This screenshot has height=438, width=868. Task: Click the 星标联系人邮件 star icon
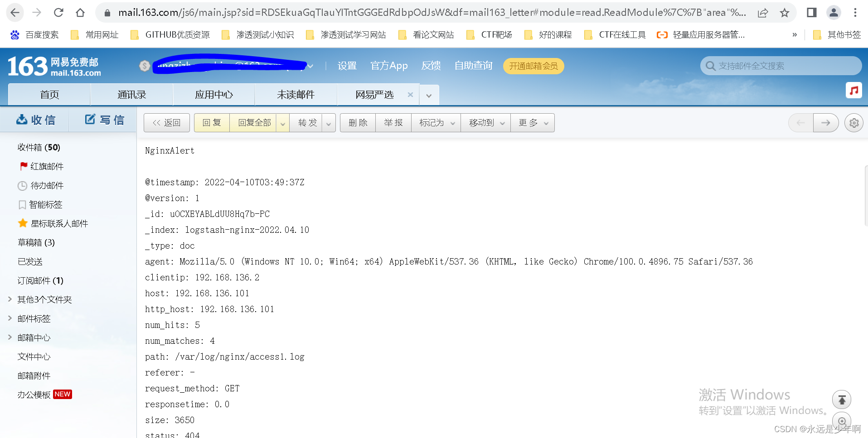(23, 223)
